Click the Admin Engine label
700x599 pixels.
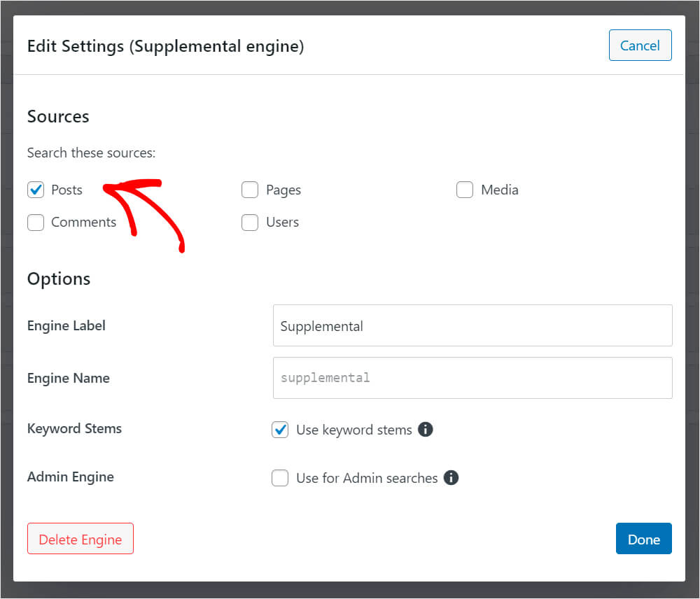(x=71, y=477)
